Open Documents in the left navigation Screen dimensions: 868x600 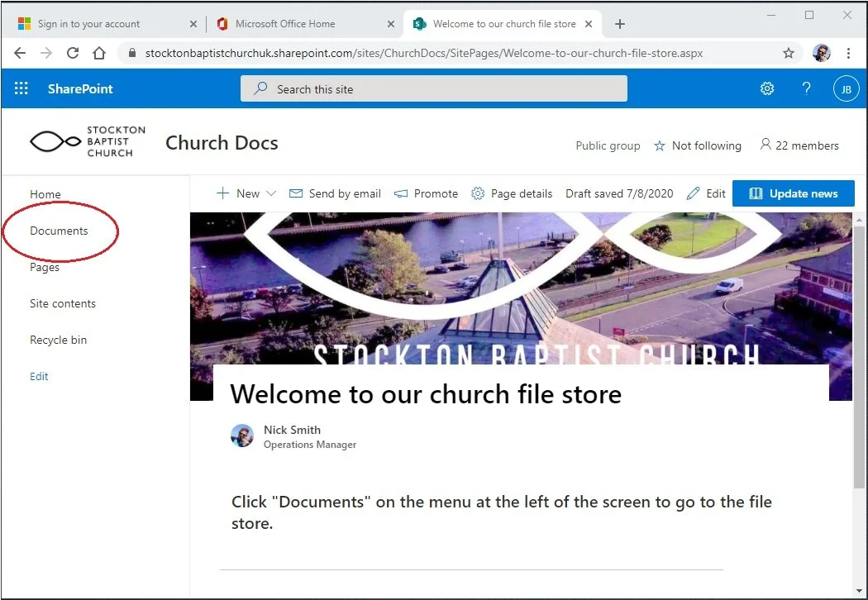point(59,231)
